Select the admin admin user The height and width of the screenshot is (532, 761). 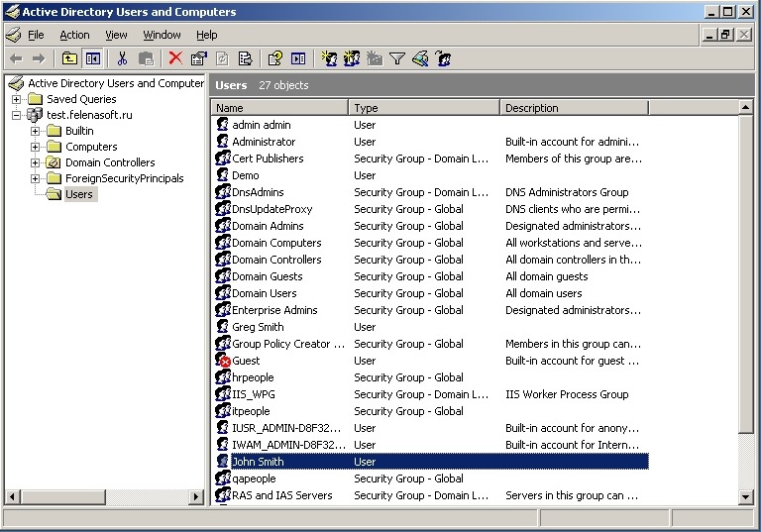[262, 125]
